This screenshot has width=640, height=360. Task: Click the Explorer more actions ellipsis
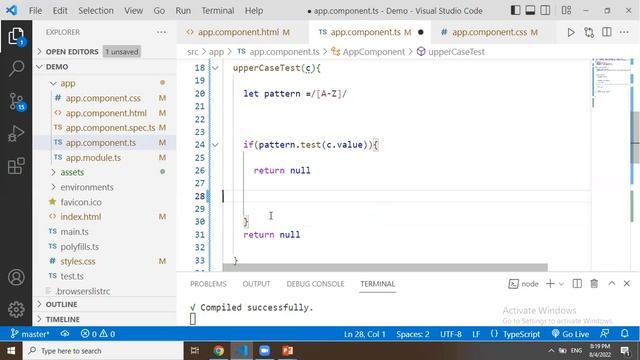coord(161,32)
